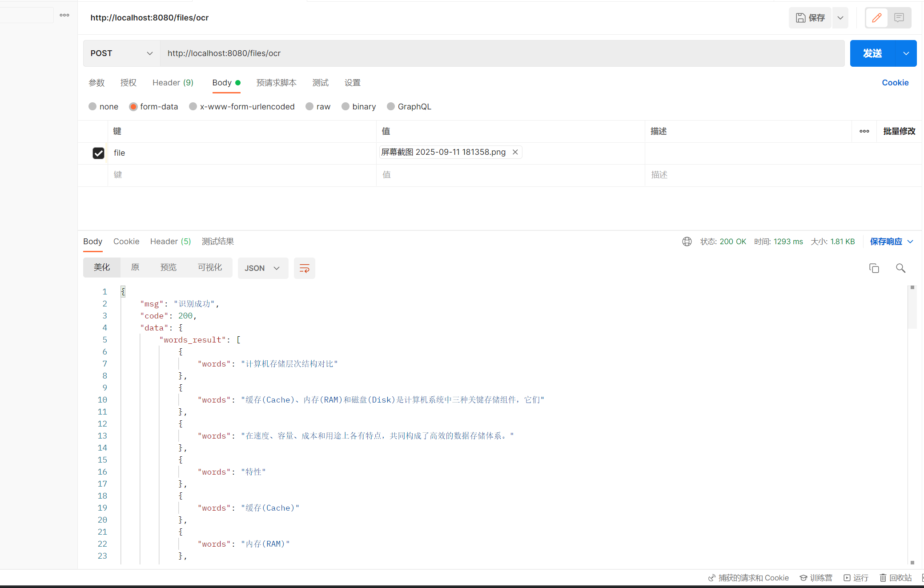Click the pencil edit mode icon
This screenshot has height=588, width=924.
[876, 18]
